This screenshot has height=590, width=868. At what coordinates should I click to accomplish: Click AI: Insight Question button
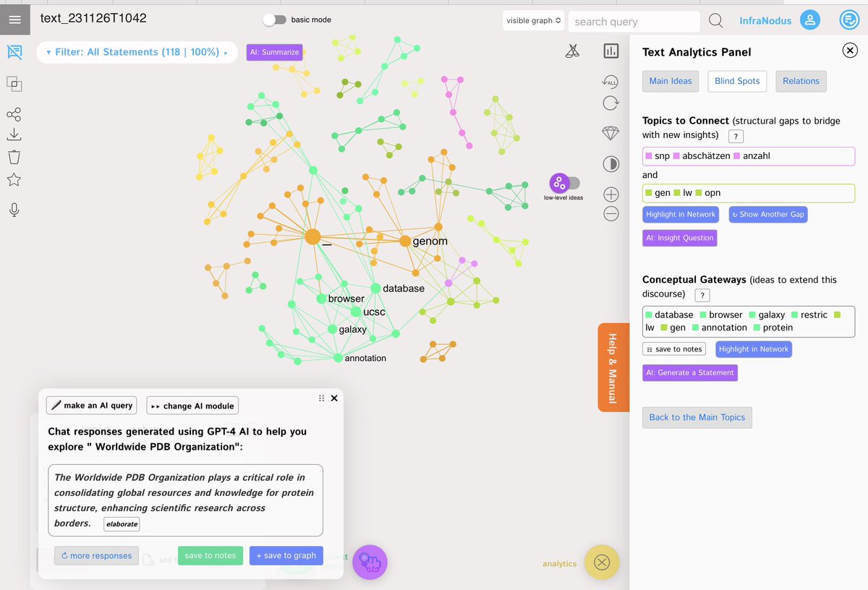click(679, 238)
